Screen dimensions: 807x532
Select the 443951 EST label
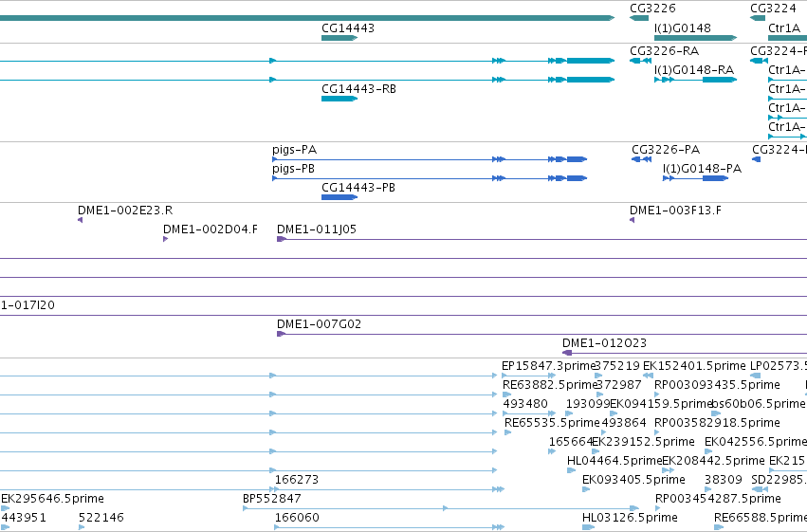tap(24, 518)
